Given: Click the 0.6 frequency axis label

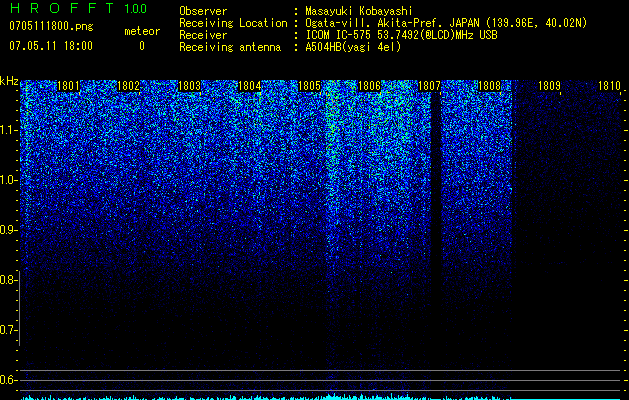Looking at the screenshot, I should (9, 380).
